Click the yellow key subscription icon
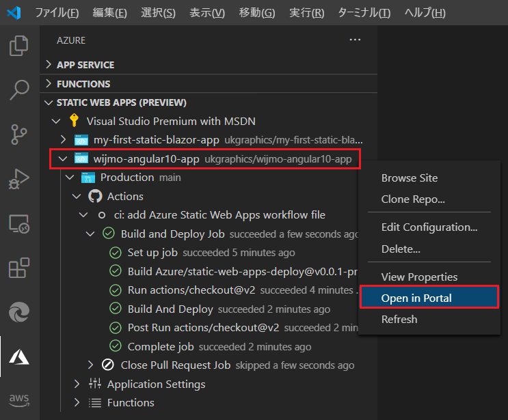 (x=75, y=120)
